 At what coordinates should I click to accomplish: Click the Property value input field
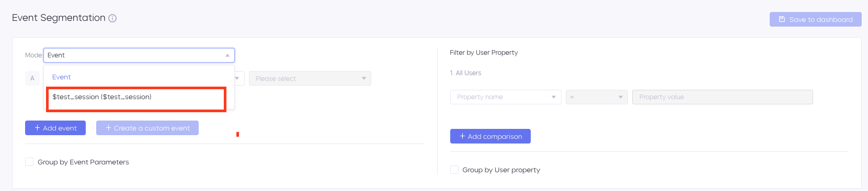pos(723,97)
